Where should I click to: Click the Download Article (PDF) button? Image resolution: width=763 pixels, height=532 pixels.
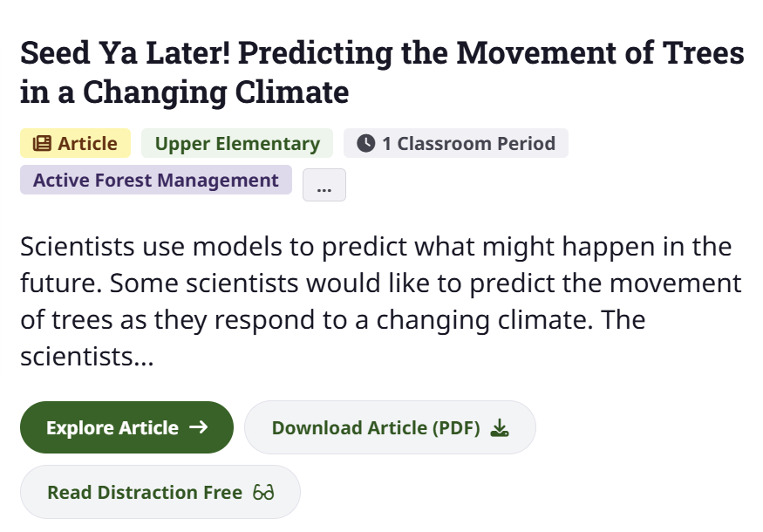(x=390, y=427)
